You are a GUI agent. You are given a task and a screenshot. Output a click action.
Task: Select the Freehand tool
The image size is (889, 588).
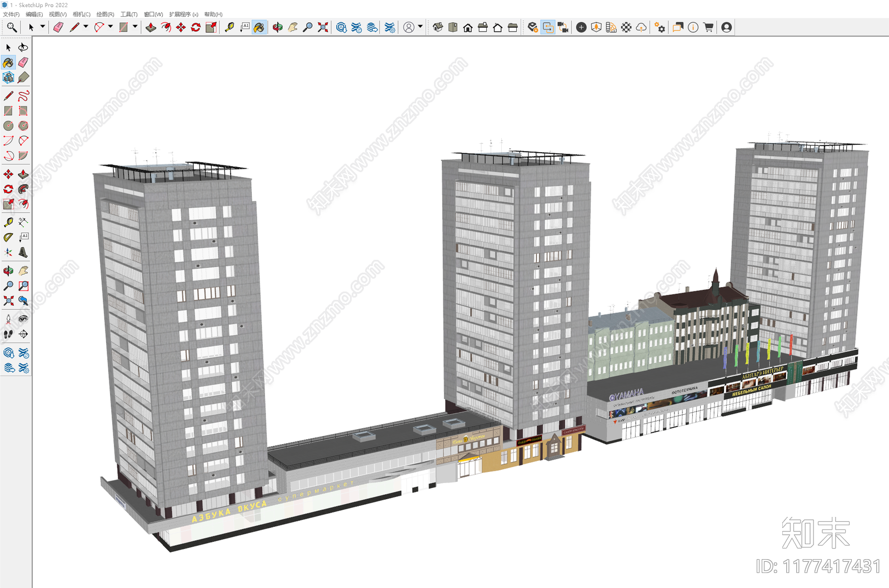click(23, 96)
